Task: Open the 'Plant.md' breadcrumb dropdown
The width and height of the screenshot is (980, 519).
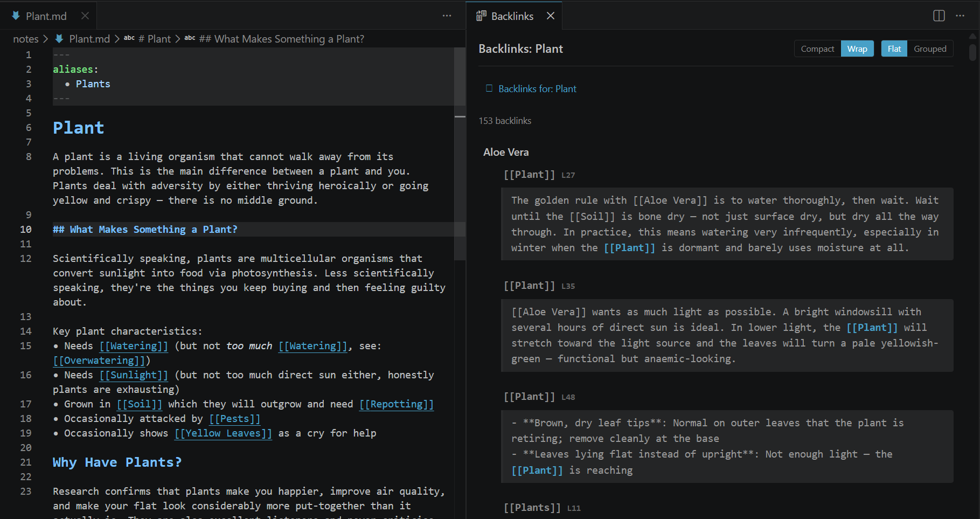Action: click(x=89, y=38)
